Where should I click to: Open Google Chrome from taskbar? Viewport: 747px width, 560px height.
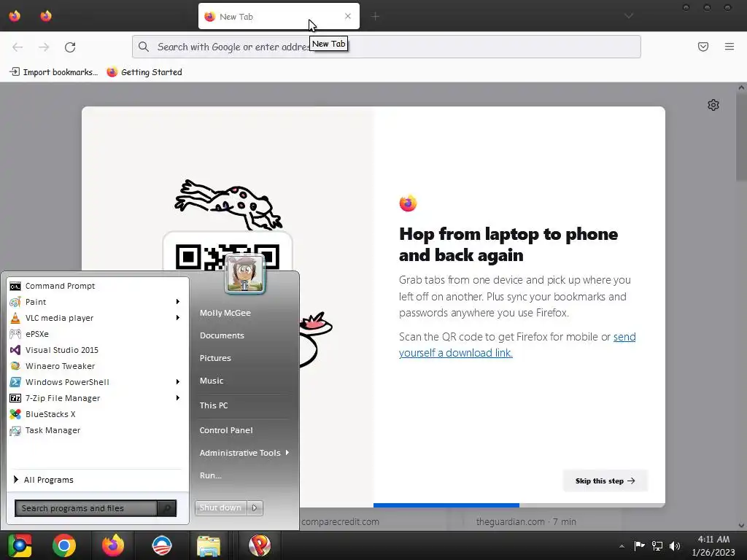pos(64,545)
